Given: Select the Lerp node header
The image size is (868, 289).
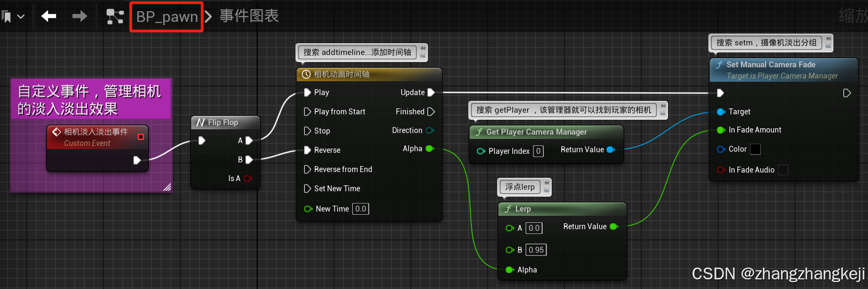Looking at the screenshot, I should coord(562,209).
